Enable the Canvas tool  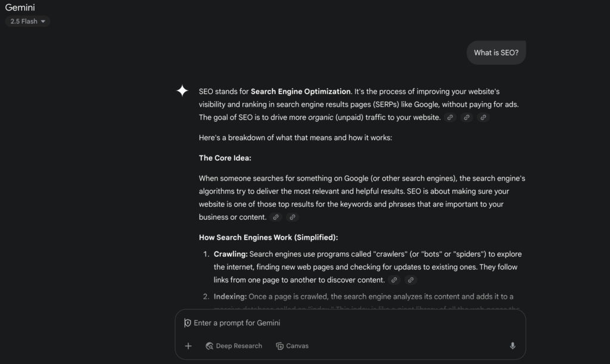pos(292,346)
